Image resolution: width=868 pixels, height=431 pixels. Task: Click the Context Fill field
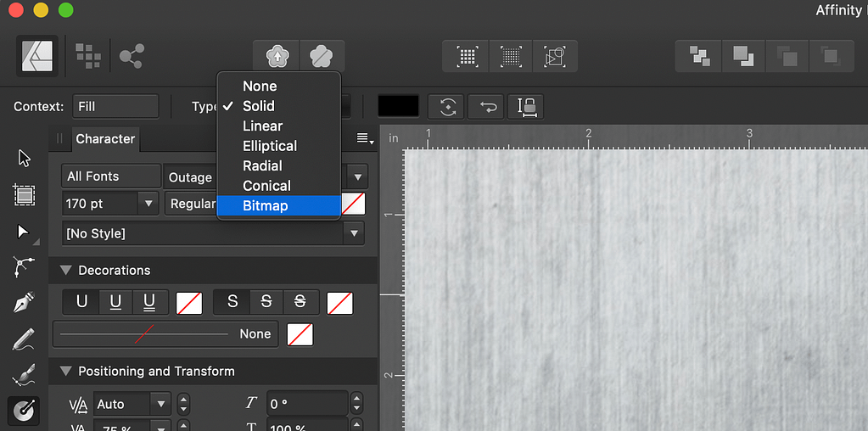point(115,106)
